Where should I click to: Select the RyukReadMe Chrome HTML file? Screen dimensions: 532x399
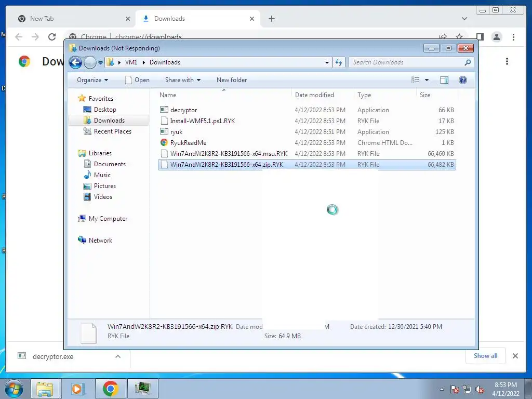pyautogui.click(x=307, y=143)
